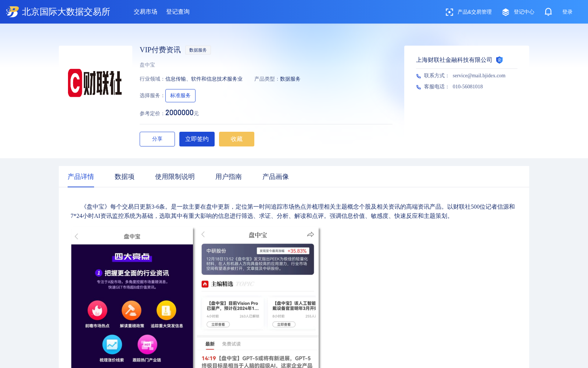This screenshot has height=368, width=588.
Task: Click the 跟踪热门产业链 HOT icon
Action: click(x=147, y=344)
